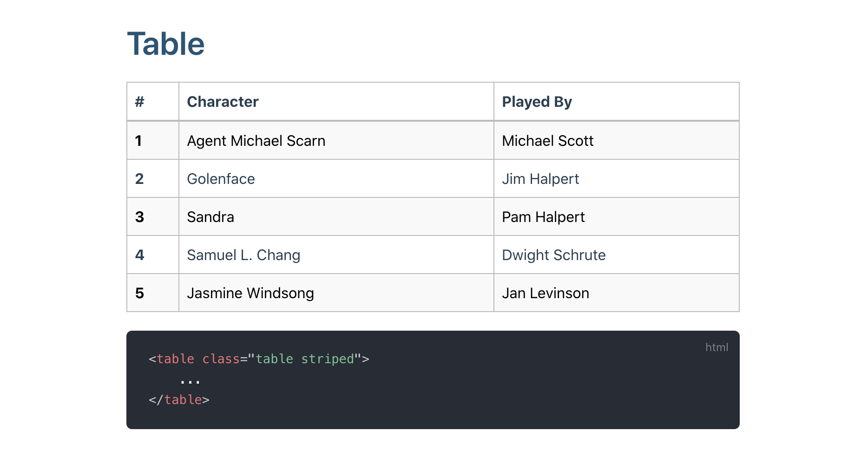868x470 pixels.
Task: Click the Pam Halpert cell
Action: [x=543, y=216]
